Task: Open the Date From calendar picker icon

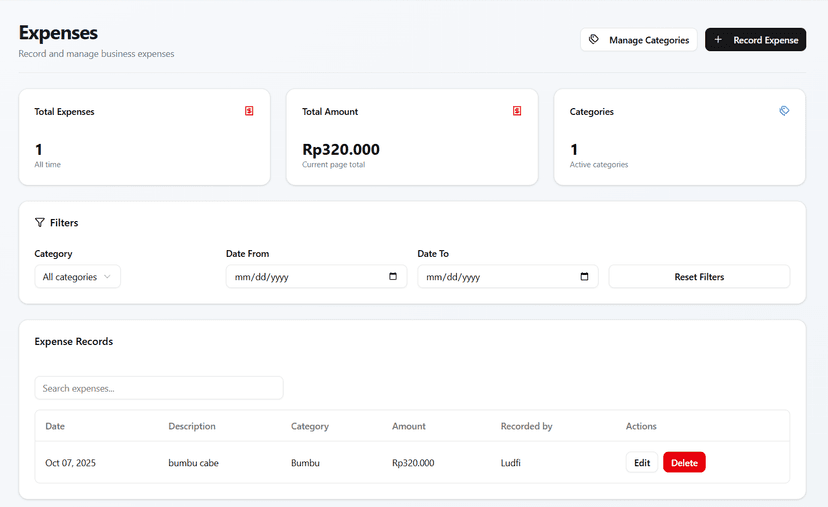Action: (x=393, y=276)
